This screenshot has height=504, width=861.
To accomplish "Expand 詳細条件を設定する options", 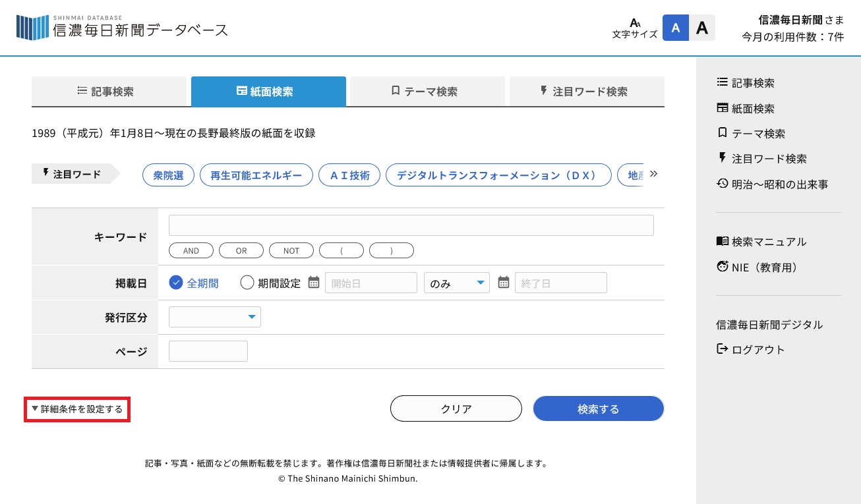I will click(77, 409).
